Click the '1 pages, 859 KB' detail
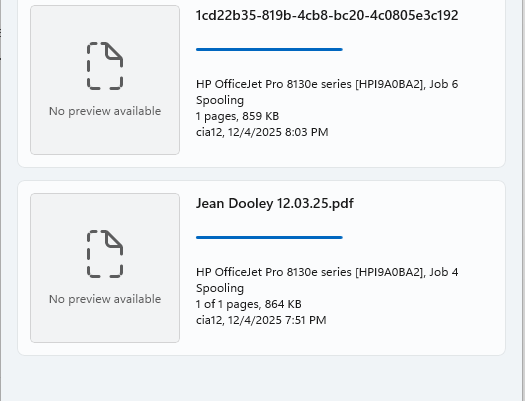This screenshot has height=401, width=525. click(x=237, y=116)
